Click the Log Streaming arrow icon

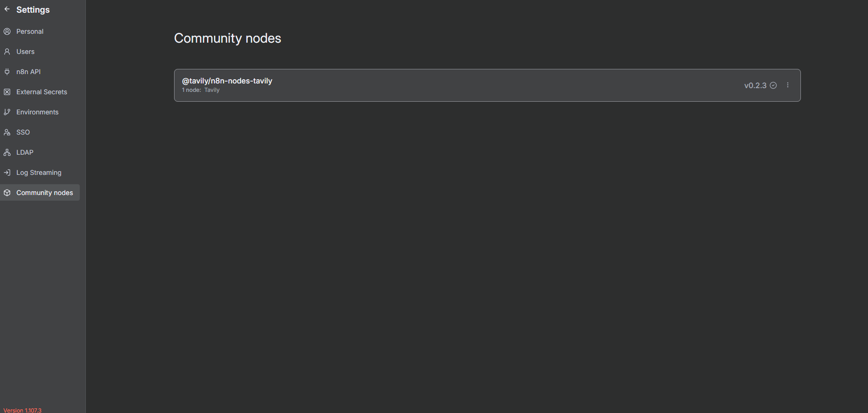click(x=7, y=172)
